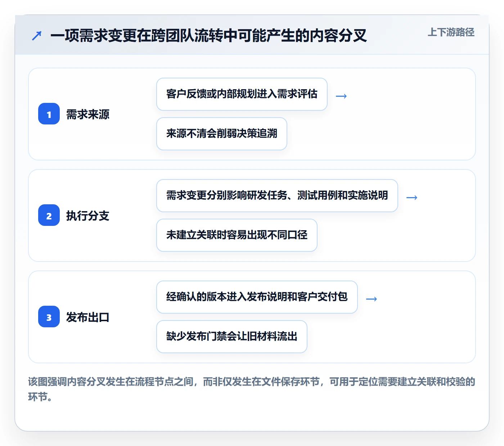
Task: Select the 需求来源 stage label
Action: point(88,114)
